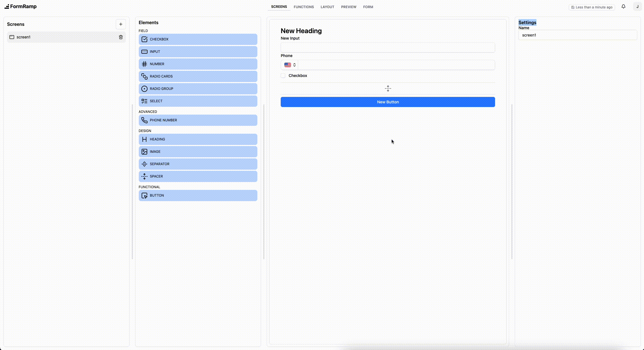The height and width of the screenshot is (350, 644).
Task: Switch to the PREVIEW tab
Action: click(x=348, y=7)
